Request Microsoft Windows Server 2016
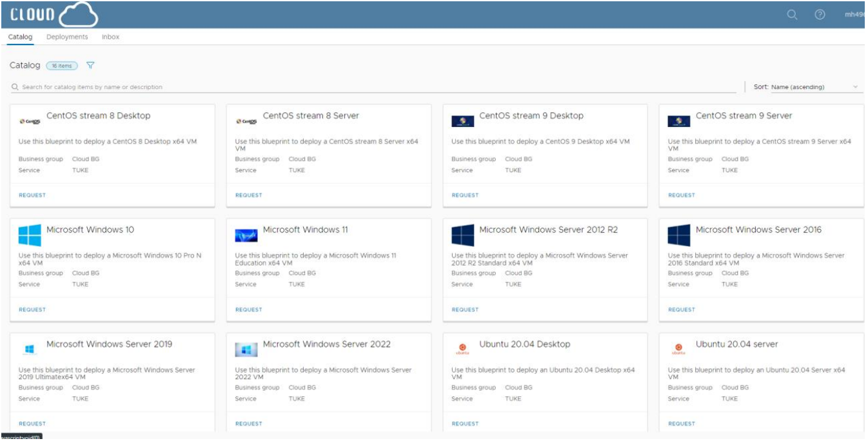Screen dimensions: 868x441 pyautogui.click(x=682, y=309)
